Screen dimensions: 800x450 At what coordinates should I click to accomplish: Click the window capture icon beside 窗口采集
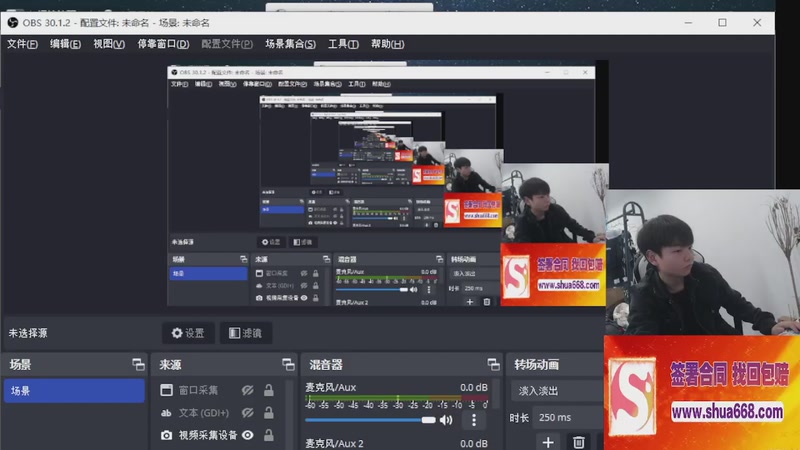point(166,390)
